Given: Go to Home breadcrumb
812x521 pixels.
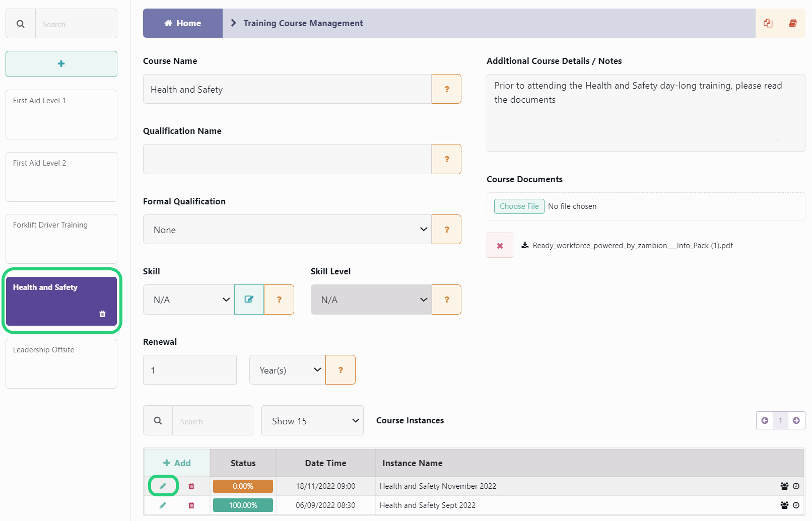Looking at the screenshot, I should coord(183,23).
